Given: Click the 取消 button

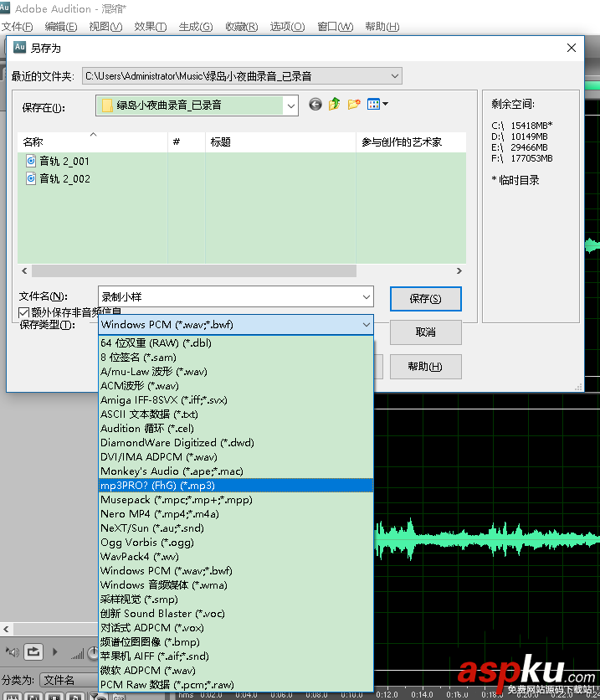Looking at the screenshot, I should tap(426, 332).
